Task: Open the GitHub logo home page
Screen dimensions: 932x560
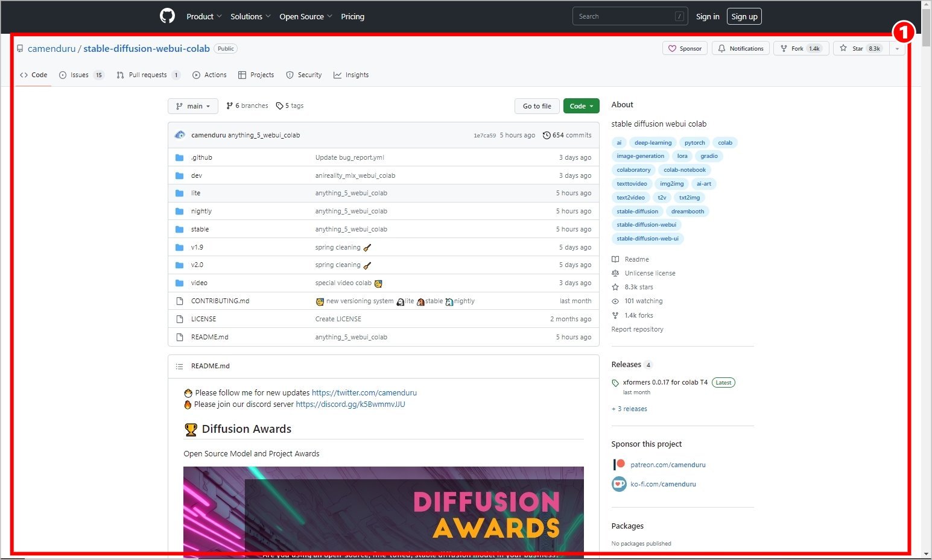Action: click(x=167, y=16)
